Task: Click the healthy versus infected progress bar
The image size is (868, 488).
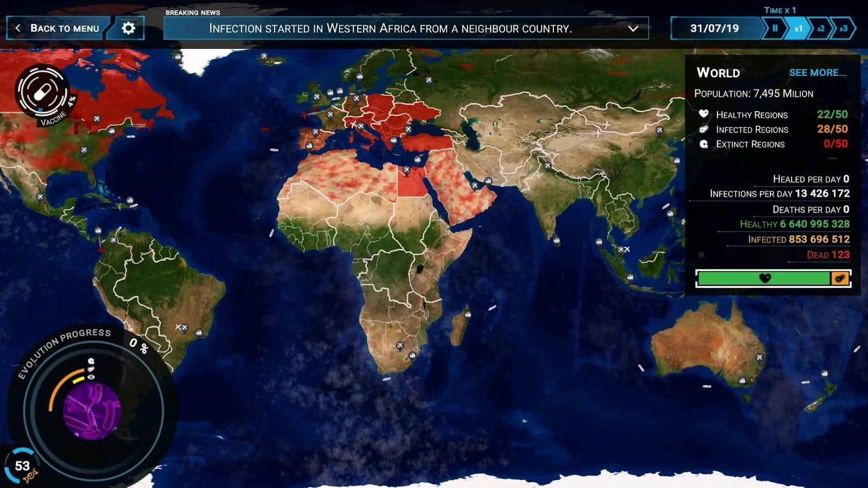Action: 772,279
